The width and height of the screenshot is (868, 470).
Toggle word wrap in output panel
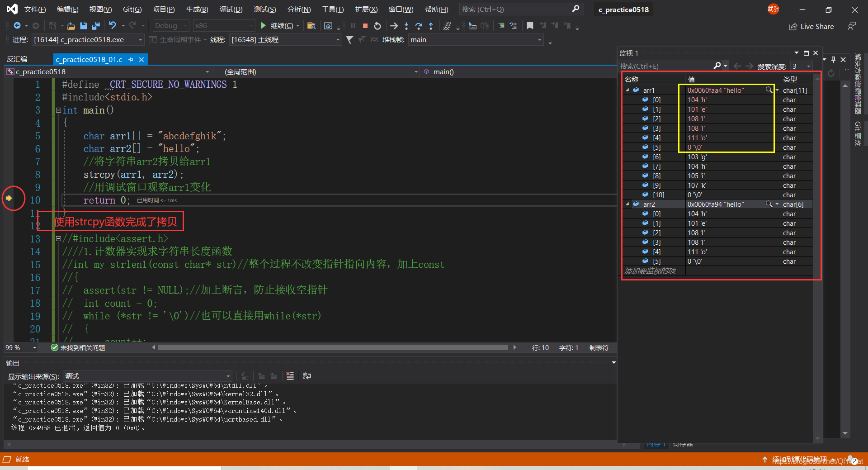pos(307,376)
